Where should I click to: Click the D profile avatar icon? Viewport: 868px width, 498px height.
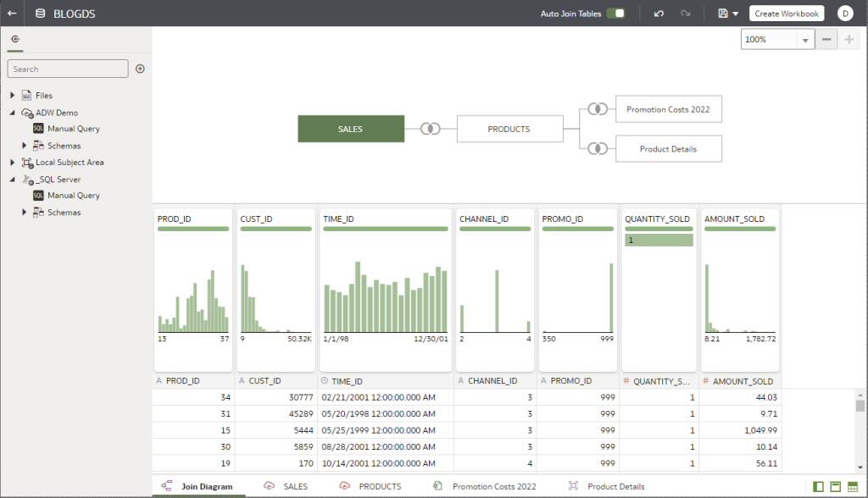point(845,13)
